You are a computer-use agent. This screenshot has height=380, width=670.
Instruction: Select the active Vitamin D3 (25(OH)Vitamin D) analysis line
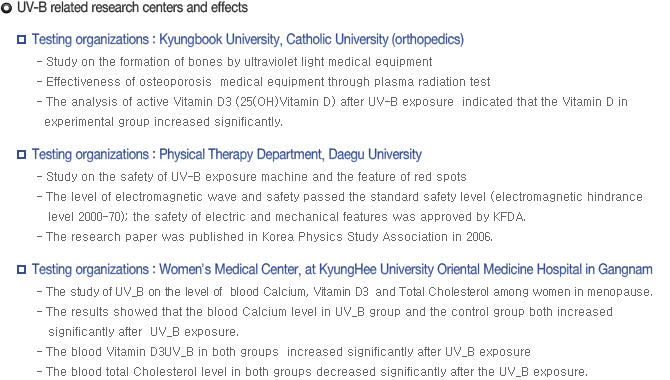tap(332, 102)
